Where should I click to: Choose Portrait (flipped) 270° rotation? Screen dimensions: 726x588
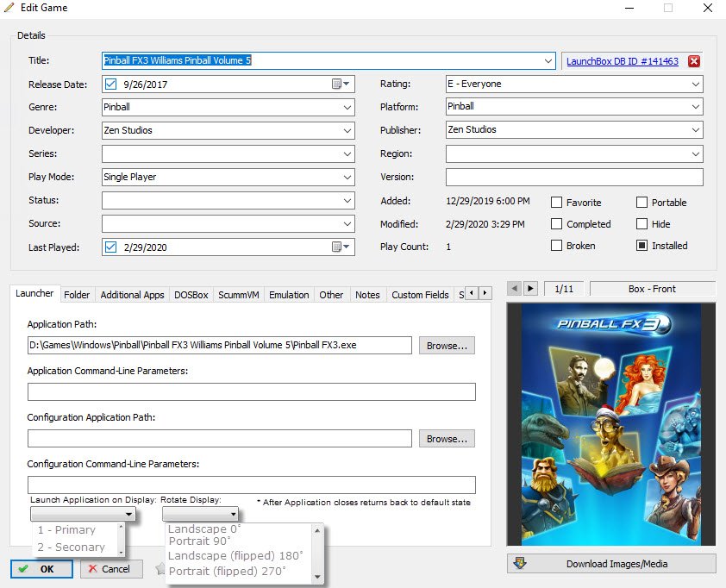point(228,571)
